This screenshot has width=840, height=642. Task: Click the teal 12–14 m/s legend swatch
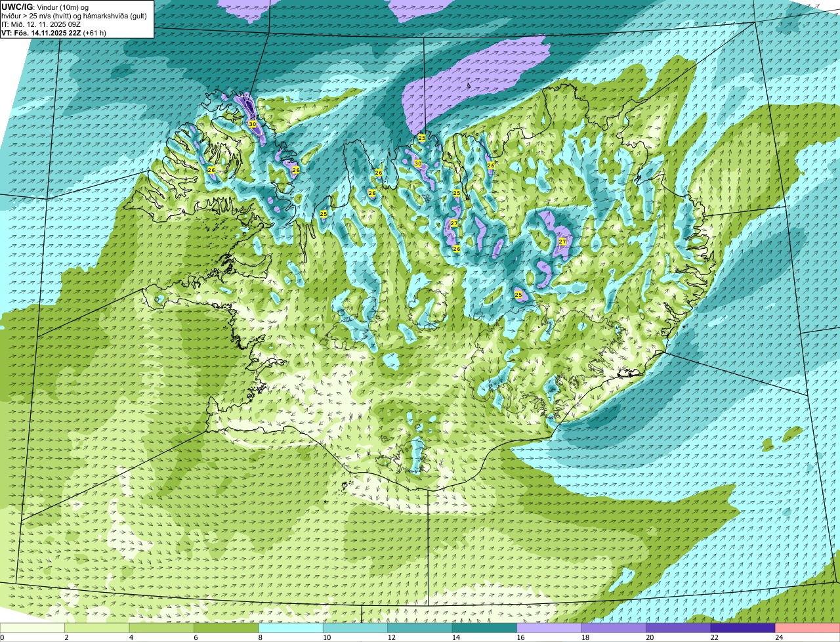coord(420,628)
